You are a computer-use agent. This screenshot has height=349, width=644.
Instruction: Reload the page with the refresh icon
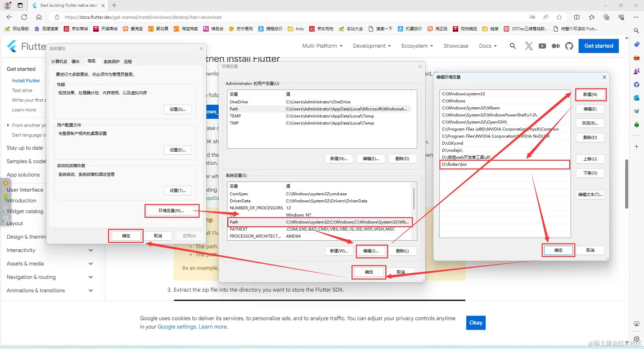(24, 17)
